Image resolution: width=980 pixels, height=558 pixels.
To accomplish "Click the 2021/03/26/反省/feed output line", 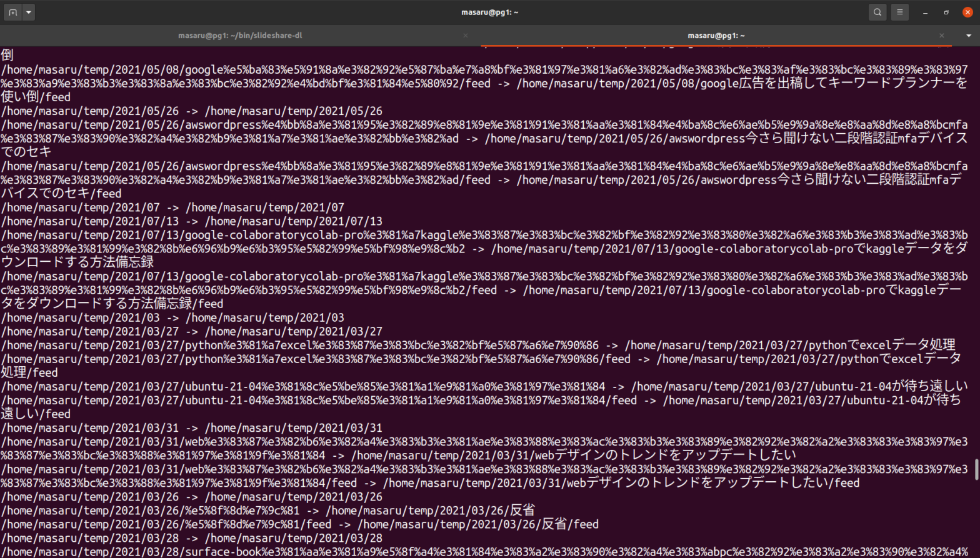I will 299,524.
